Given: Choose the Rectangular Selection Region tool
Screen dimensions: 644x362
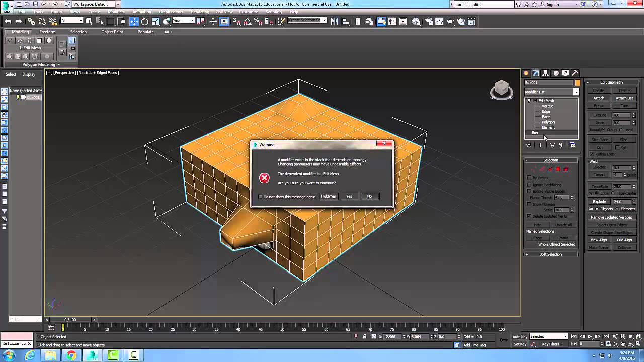Looking at the screenshot, I should point(111,21).
